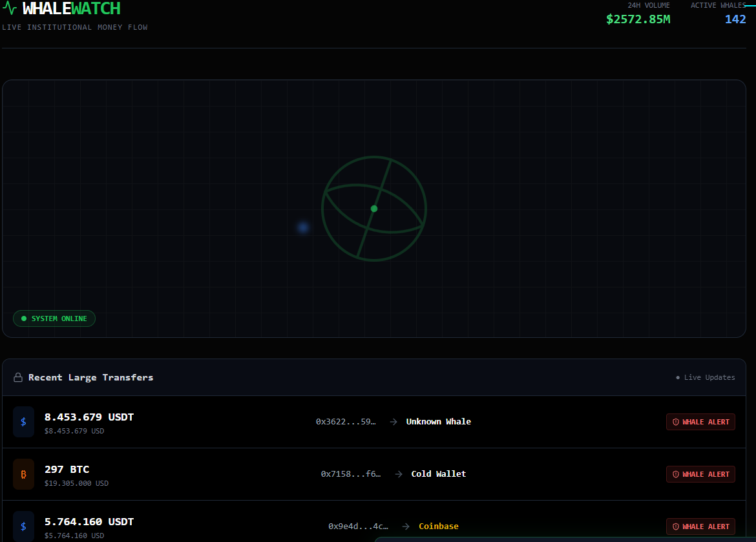The width and height of the screenshot is (756, 542).
Task: Select the USDT dollar icon on the first transfer
Action: (x=23, y=421)
